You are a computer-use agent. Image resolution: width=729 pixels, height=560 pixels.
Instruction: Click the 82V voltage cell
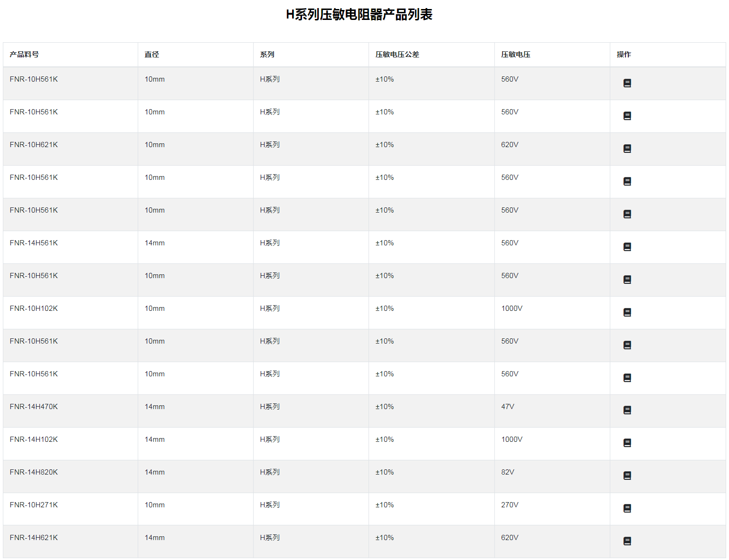pyautogui.click(x=508, y=472)
